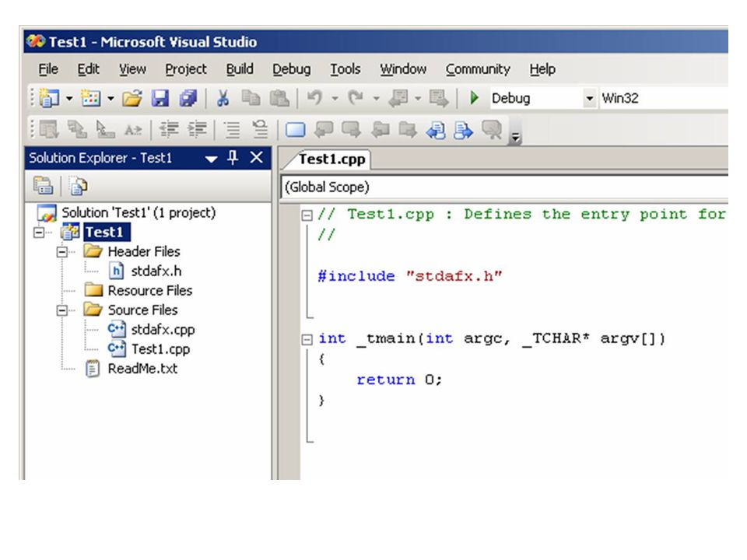The width and height of the screenshot is (747, 560).
Task: Click the Display Word Completion icon
Action: 133,130
